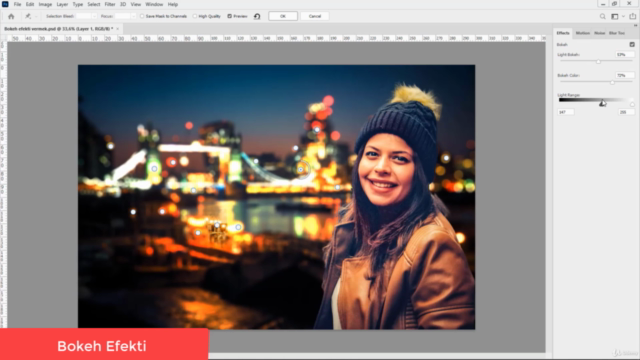
Task: Open the Type menu
Action: (78, 4)
